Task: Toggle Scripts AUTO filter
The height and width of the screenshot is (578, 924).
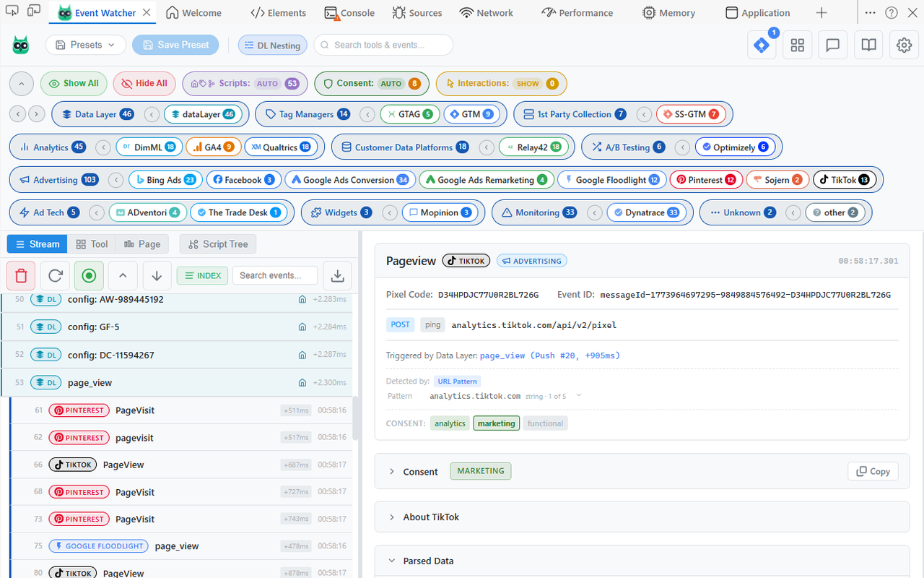Action: coord(245,84)
